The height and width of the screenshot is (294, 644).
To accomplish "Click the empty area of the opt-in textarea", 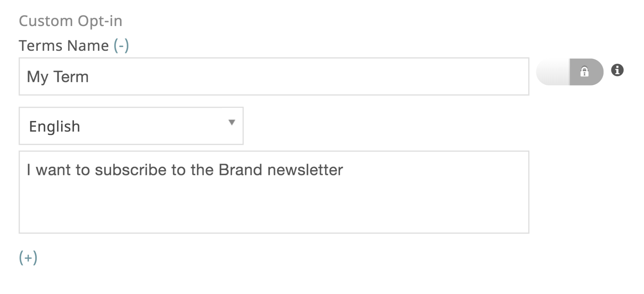I will (274, 206).
